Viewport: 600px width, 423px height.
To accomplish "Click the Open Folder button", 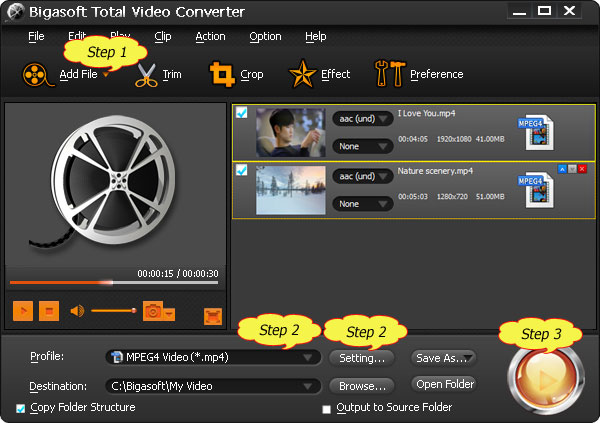I will tap(444, 384).
